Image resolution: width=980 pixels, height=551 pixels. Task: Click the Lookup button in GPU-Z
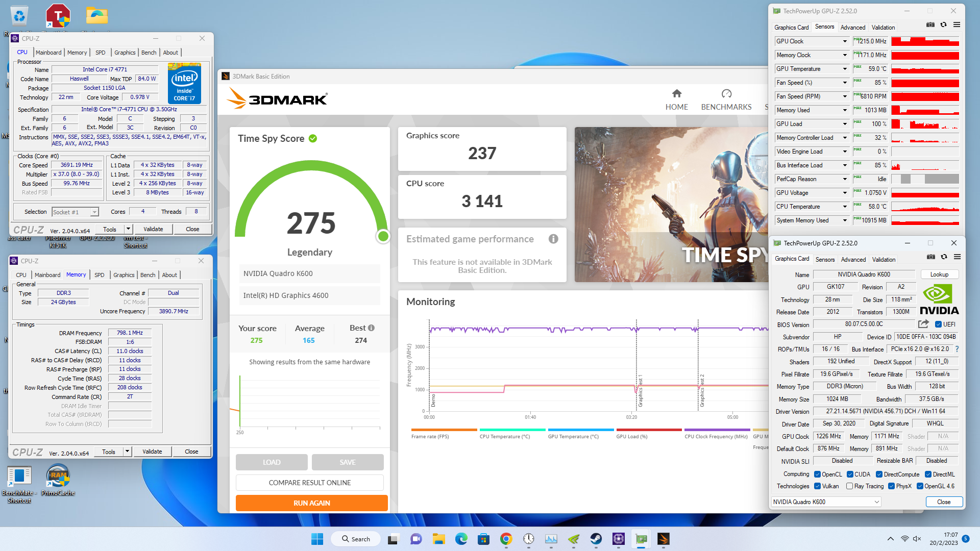pyautogui.click(x=939, y=274)
